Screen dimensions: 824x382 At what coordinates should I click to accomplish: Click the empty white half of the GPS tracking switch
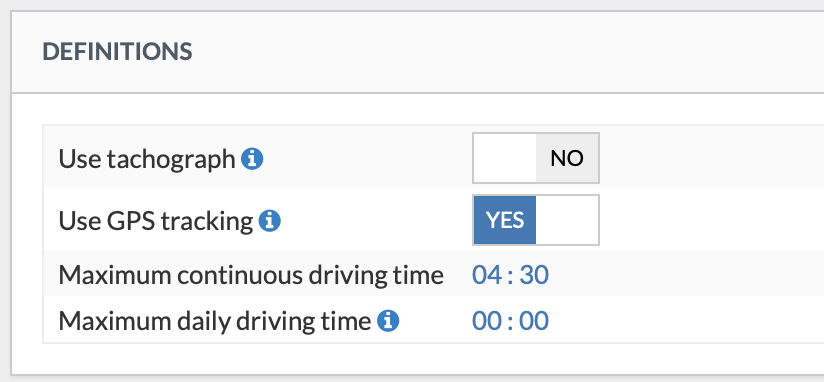[x=567, y=220]
